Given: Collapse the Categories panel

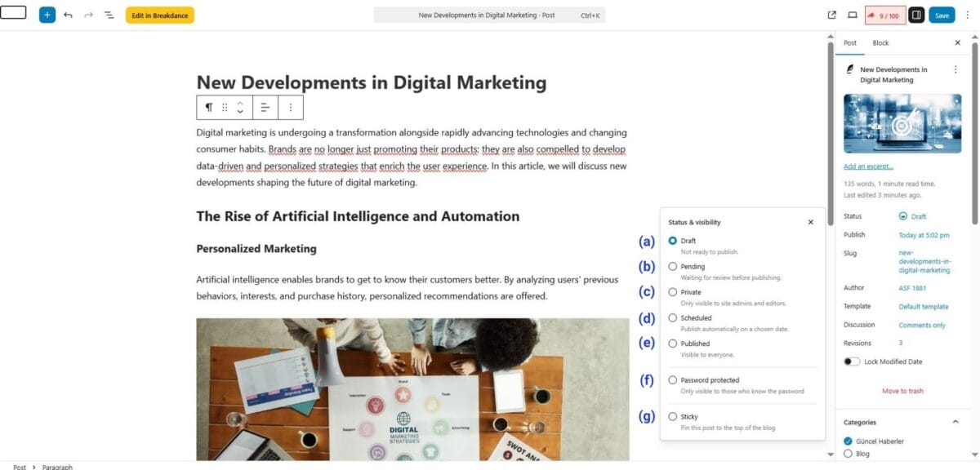Looking at the screenshot, I should [x=955, y=422].
